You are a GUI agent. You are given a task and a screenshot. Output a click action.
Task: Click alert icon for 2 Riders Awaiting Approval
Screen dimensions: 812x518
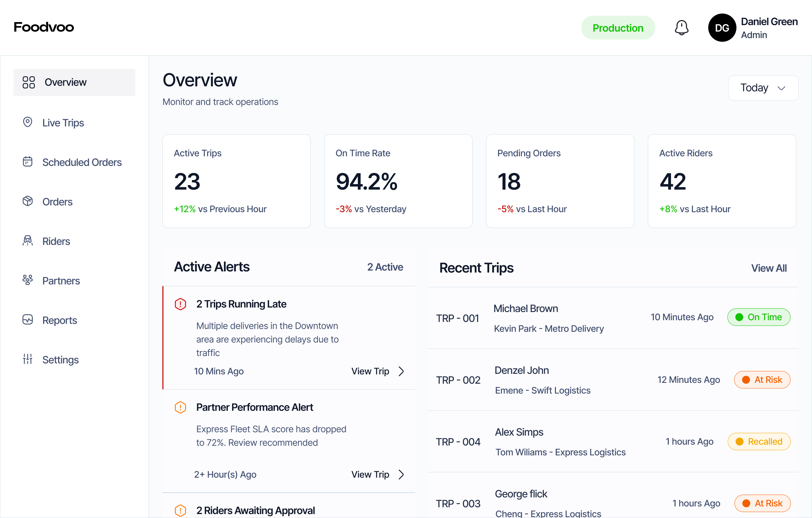pos(180,511)
